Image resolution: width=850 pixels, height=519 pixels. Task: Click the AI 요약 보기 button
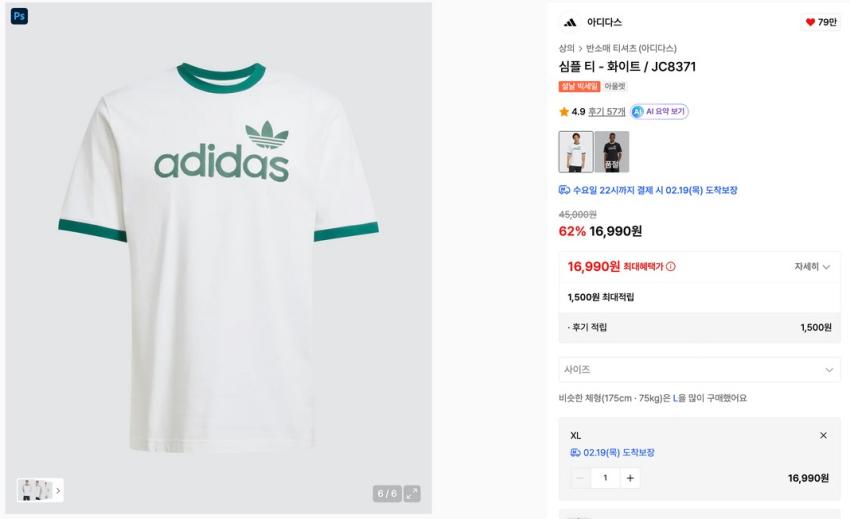tap(659, 112)
